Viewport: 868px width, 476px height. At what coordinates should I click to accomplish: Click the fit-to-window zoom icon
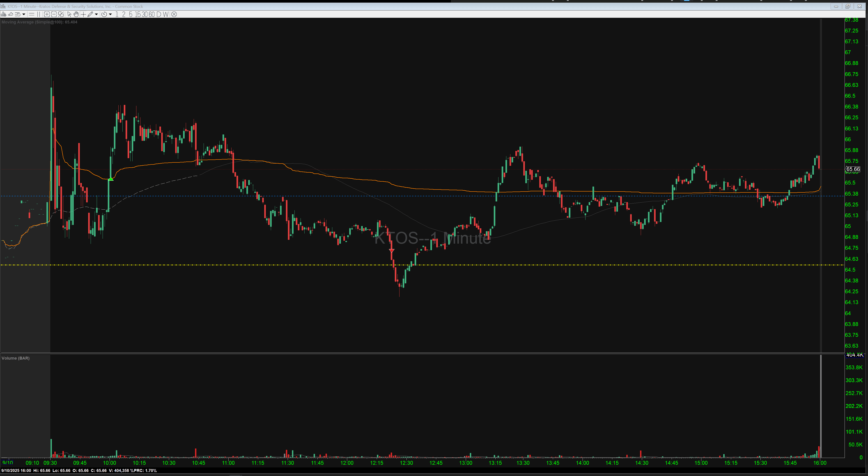point(61,14)
